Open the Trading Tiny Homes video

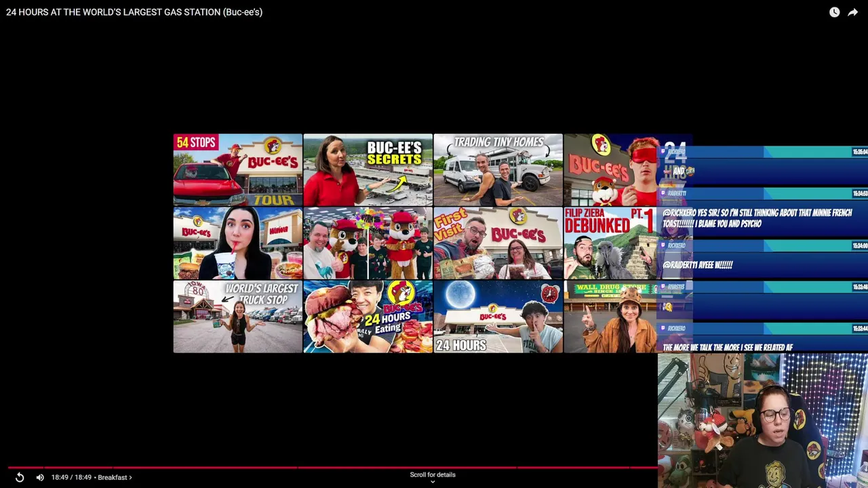click(x=498, y=170)
